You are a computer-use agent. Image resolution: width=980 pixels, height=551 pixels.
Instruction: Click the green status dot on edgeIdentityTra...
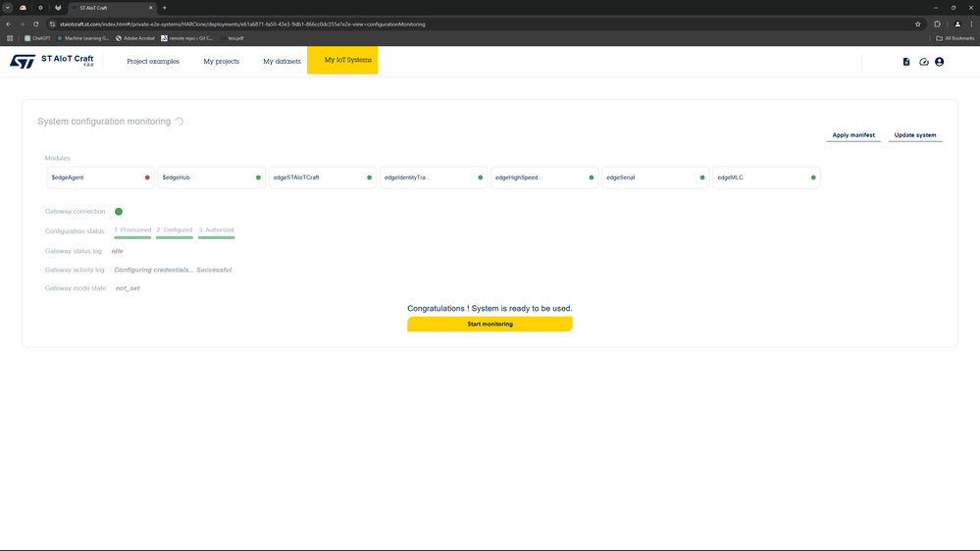pos(480,177)
